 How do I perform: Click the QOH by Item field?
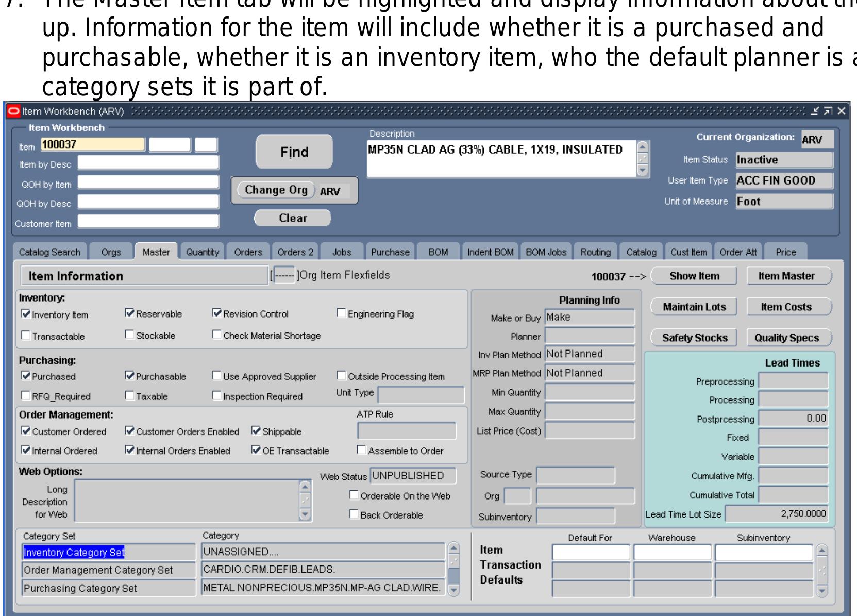[148, 182]
